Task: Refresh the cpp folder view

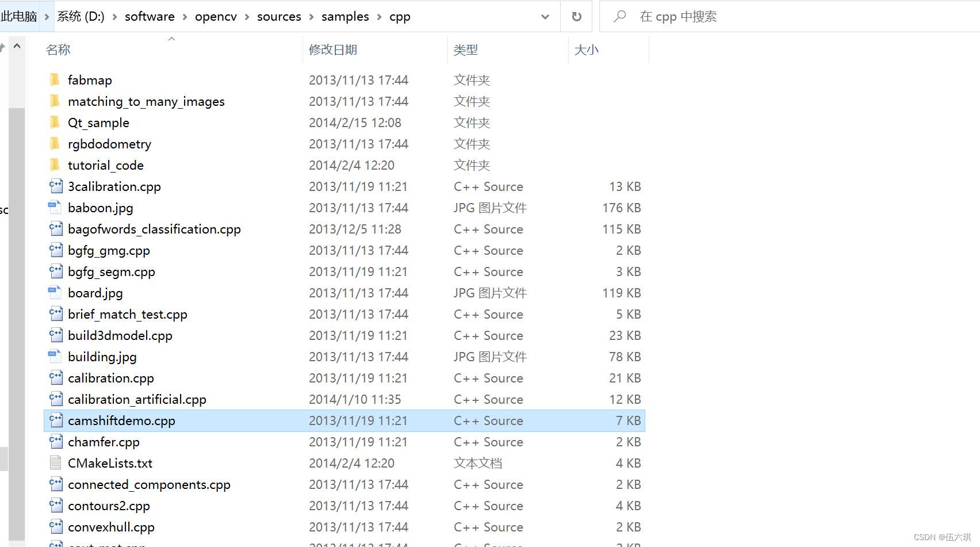Action: point(576,17)
